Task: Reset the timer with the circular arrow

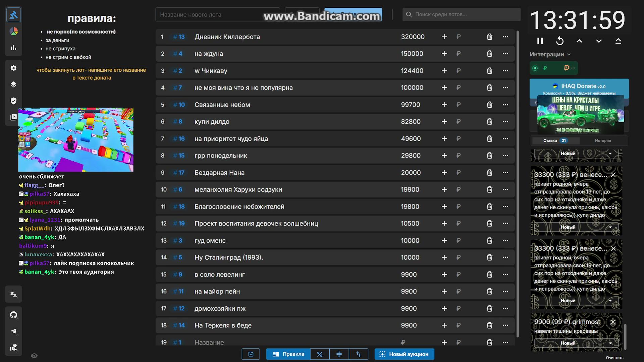Action: pyautogui.click(x=559, y=41)
